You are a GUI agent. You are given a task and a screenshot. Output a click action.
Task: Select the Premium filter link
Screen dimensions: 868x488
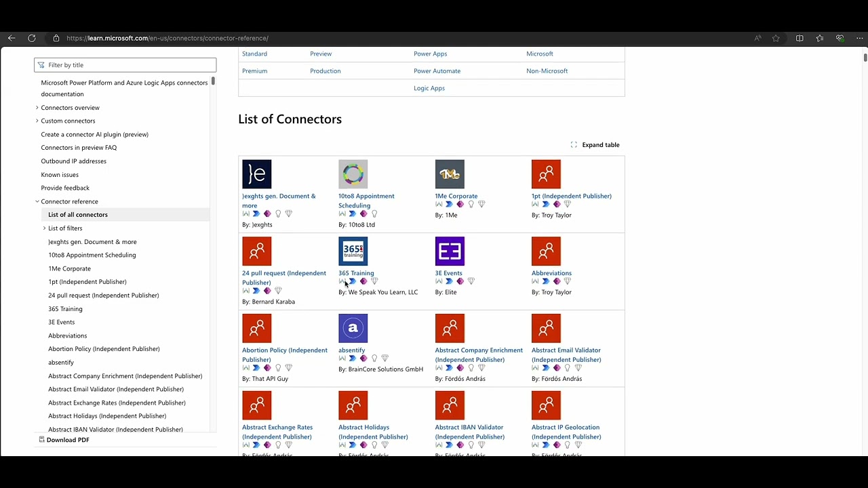point(254,70)
